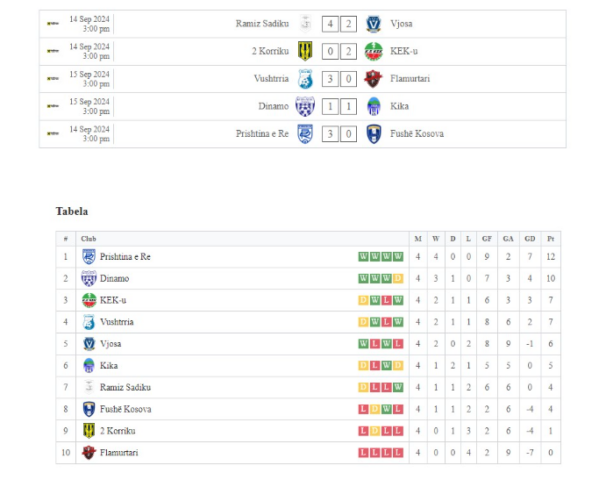
Task: Click Fushë Kosova crest in the match list
Action: [x=373, y=133]
